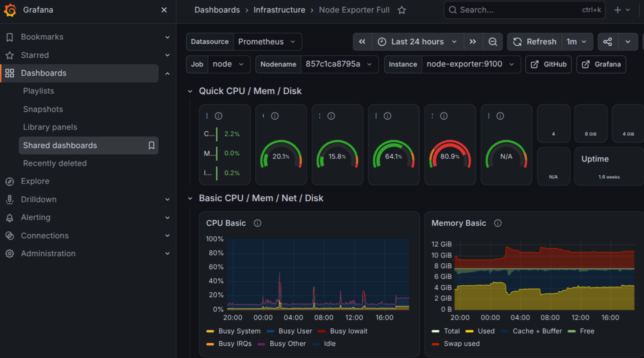Open Explore from sidebar
Image resolution: width=644 pixels, height=358 pixels.
[x=35, y=181]
